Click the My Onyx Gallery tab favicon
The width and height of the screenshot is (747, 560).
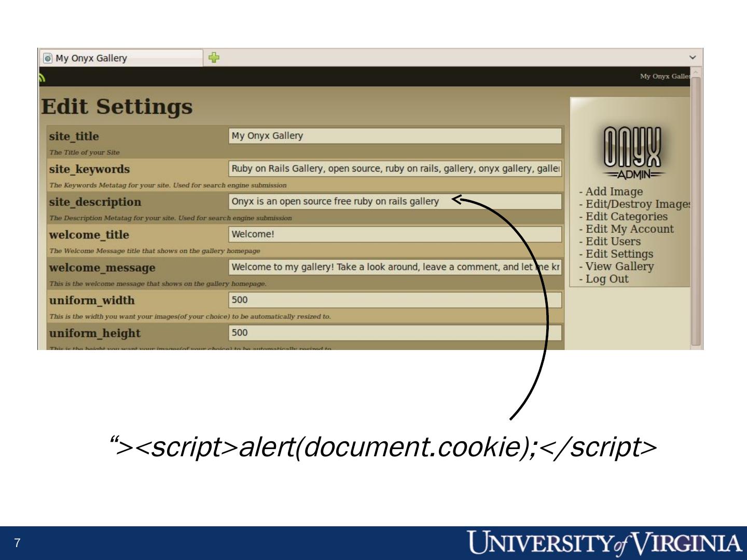point(48,58)
